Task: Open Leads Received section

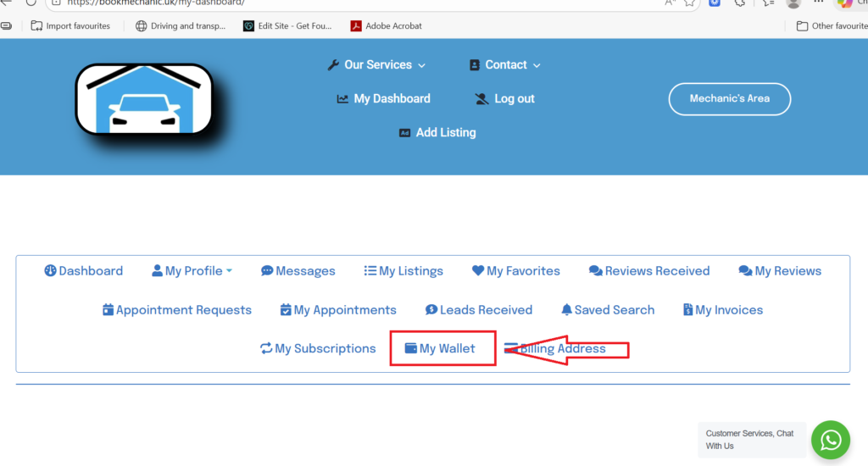Action: pyautogui.click(x=478, y=310)
